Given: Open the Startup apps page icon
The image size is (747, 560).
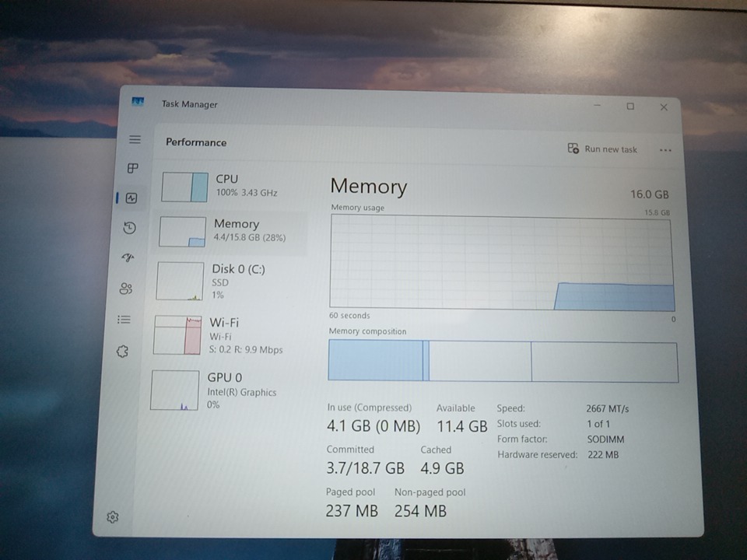Looking at the screenshot, I should click(x=128, y=257).
